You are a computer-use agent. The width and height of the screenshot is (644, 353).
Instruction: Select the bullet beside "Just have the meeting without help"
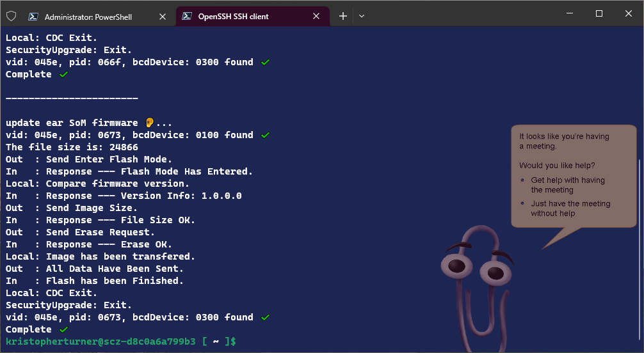pos(523,204)
